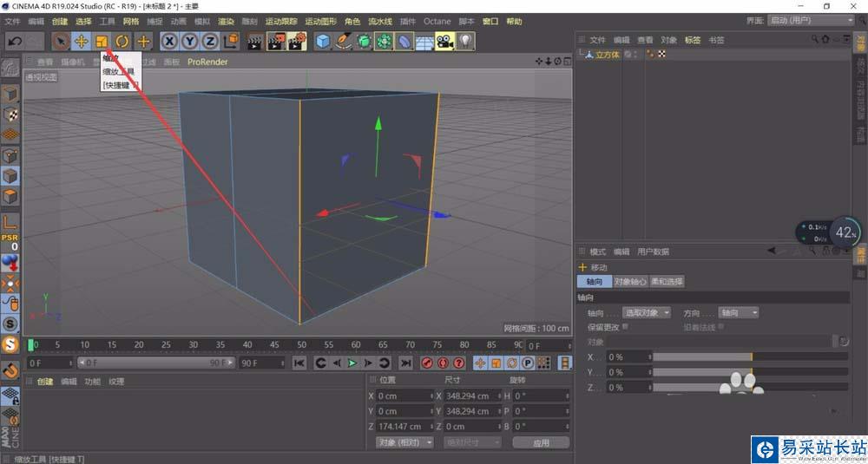Click the Render to Picture Viewer icon
The height and width of the screenshot is (464, 868).
tap(276, 41)
